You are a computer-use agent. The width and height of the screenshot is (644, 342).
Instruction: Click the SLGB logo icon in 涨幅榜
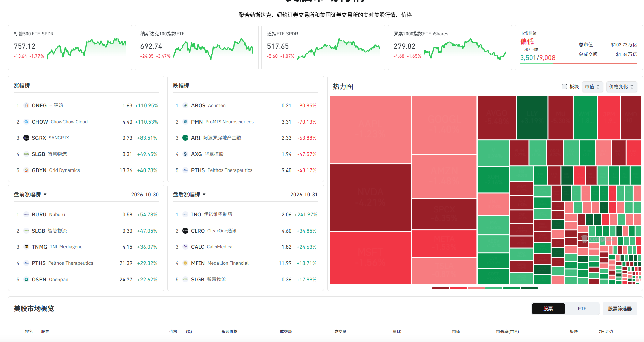tap(26, 154)
